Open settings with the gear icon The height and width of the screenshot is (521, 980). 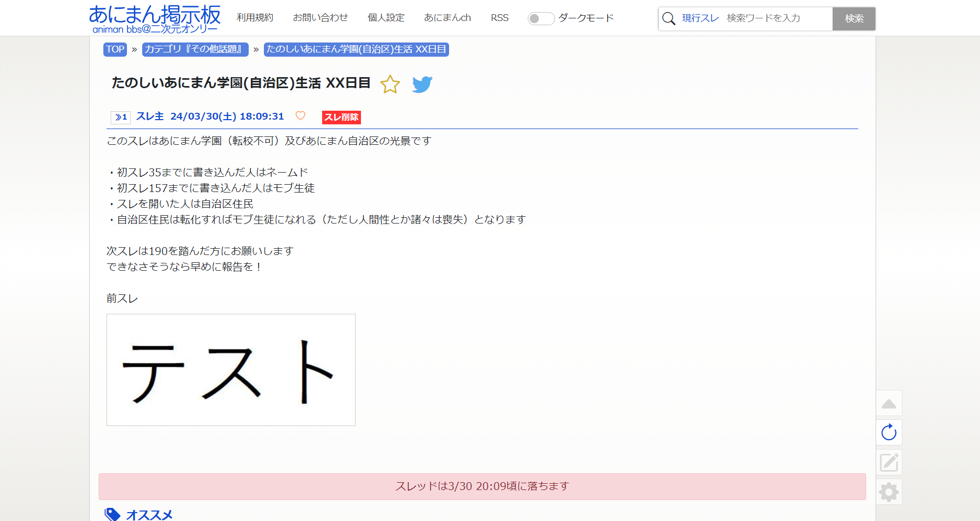point(889,492)
